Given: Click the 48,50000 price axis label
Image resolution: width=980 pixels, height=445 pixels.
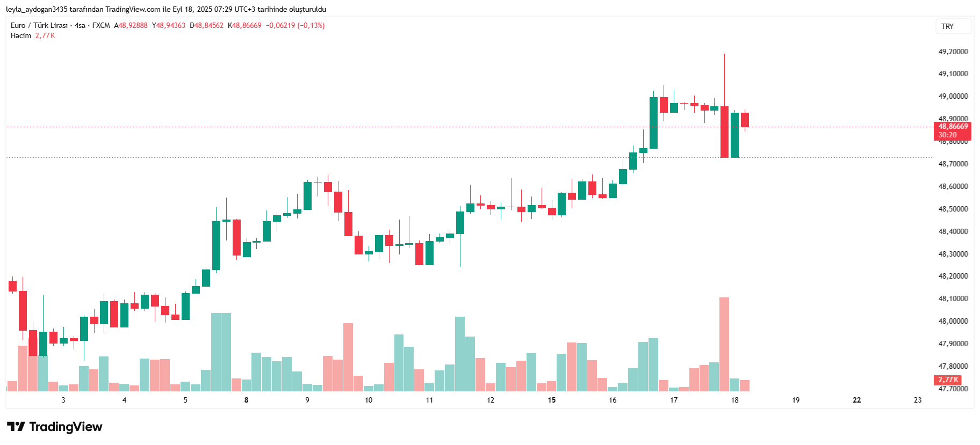Looking at the screenshot, I should tap(953, 209).
